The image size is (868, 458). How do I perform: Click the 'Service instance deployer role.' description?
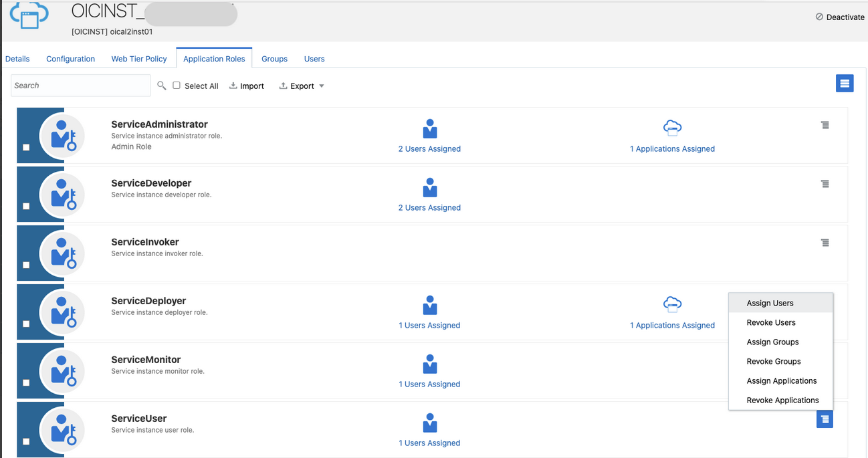coord(159,312)
